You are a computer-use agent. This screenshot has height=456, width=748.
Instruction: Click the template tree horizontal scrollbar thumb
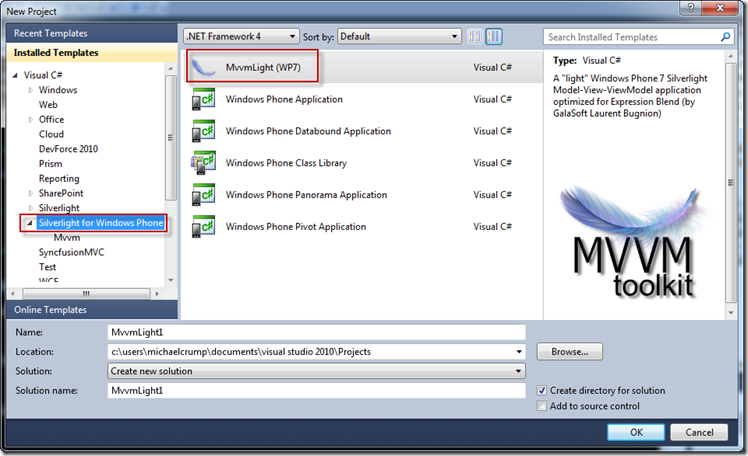click(86, 293)
